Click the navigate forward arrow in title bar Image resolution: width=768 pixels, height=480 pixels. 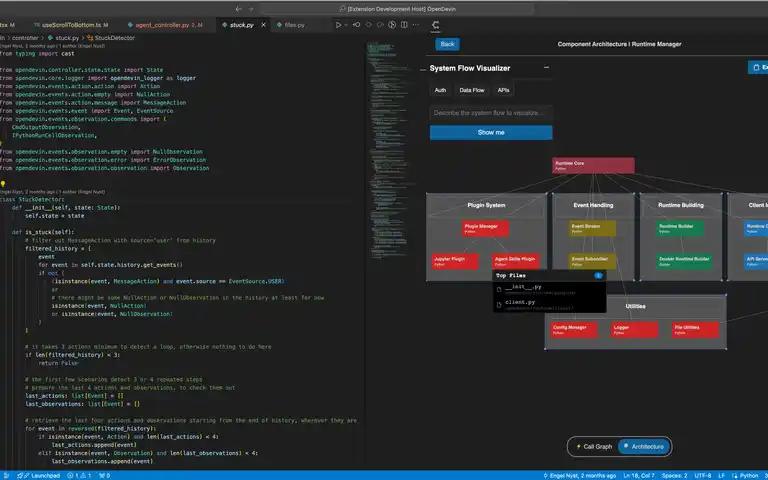(x=251, y=9)
